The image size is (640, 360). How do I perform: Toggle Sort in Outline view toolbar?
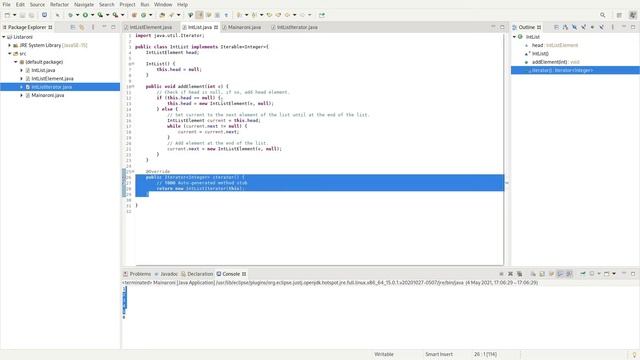pos(565,27)
